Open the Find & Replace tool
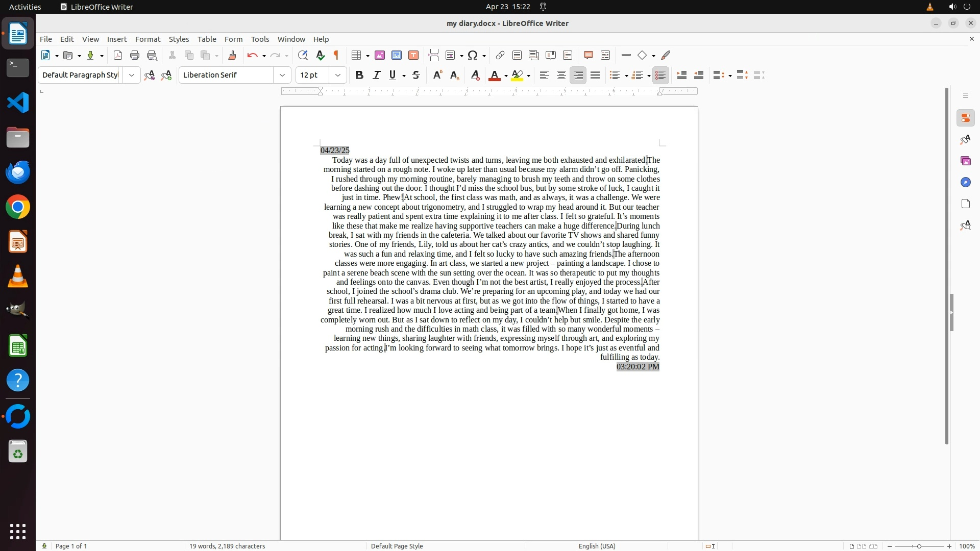This screenshot has width=980, height=551. 303,56
